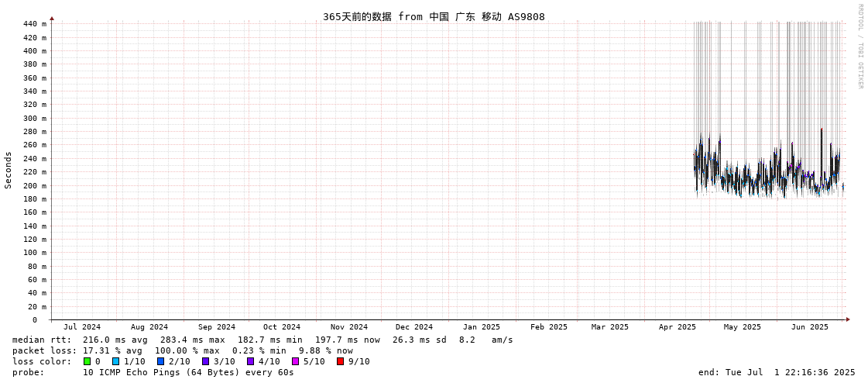Select the '8.2 am/s' value
The image size is (868, 383).
tap(486, 340)
